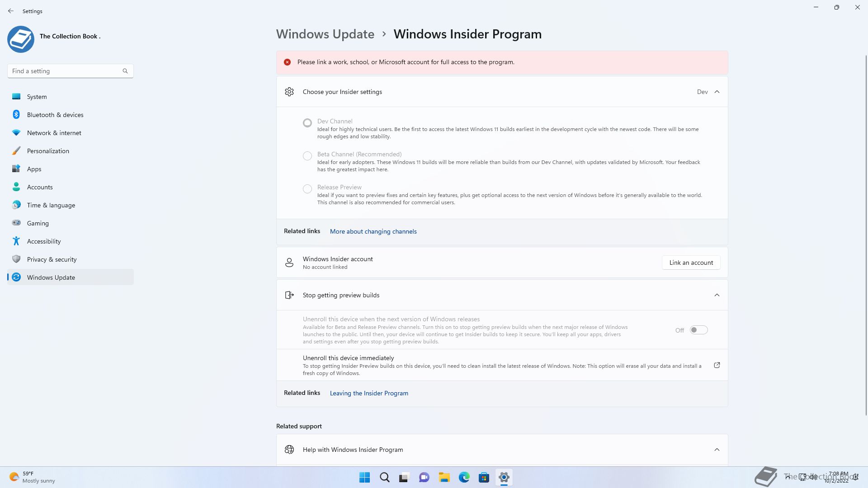Click the vertical page scrollbar
The width and height of the screenshot is (868, 488).
point(866,235)
